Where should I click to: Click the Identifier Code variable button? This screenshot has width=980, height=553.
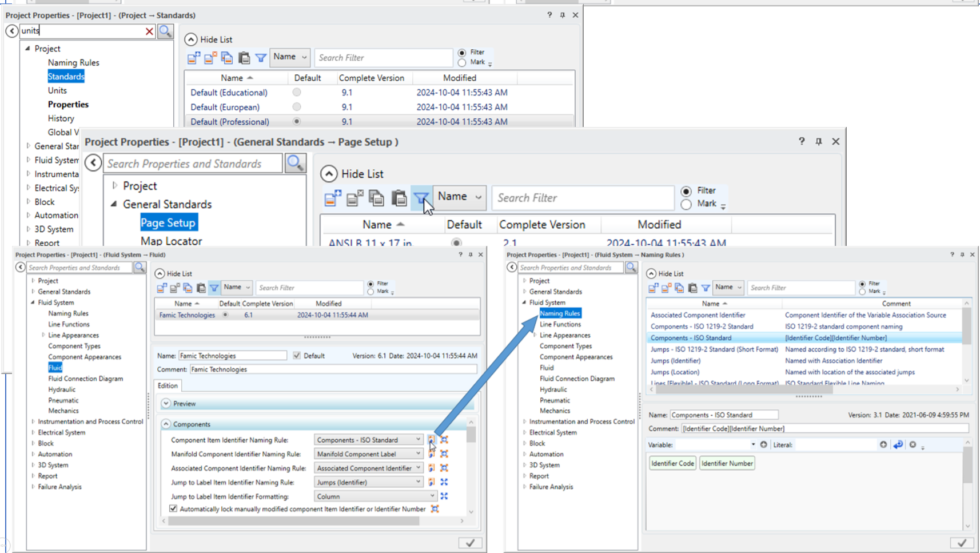click(x=672, y=463)
